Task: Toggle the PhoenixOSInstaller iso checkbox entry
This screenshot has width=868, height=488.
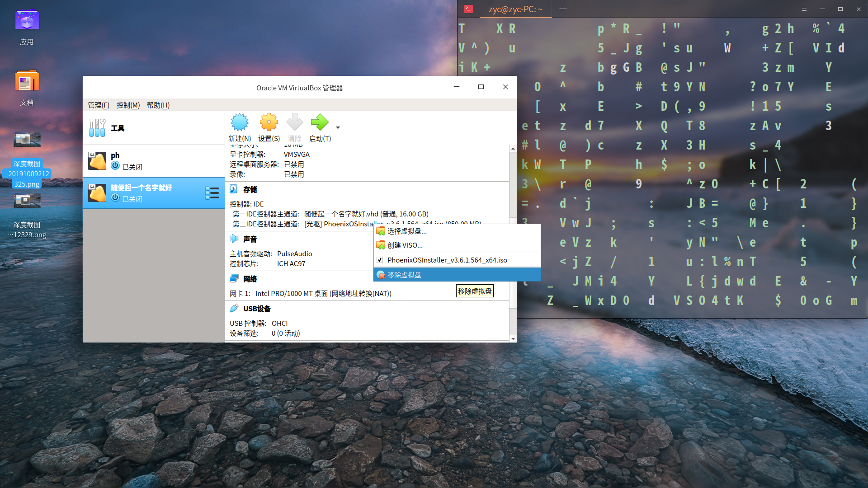Action: point(457,260)
